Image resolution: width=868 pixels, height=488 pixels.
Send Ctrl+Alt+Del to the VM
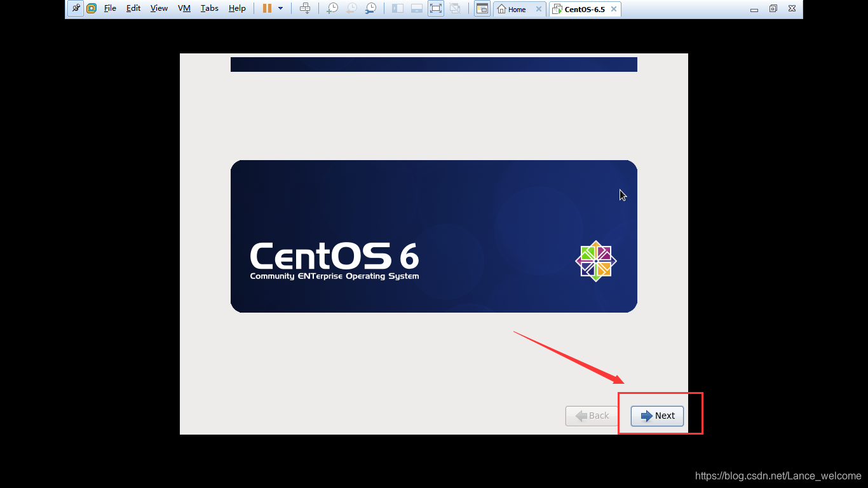pos(305,9)
